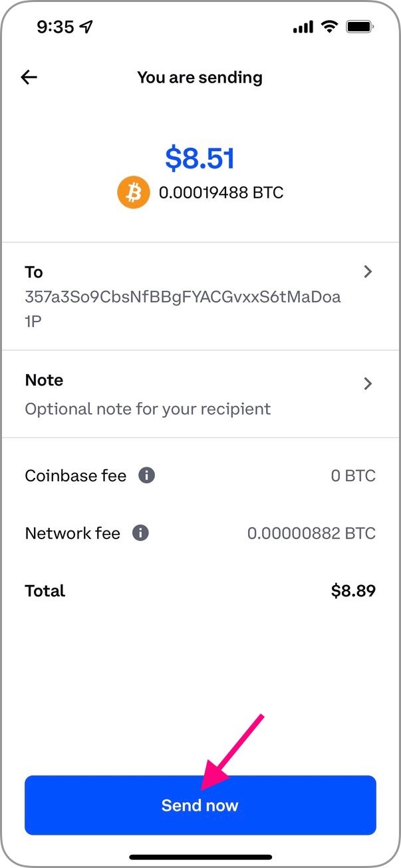Select the Optional note placeholder text
The width and height of the screenshot is (401, 868).
(148, 409)
